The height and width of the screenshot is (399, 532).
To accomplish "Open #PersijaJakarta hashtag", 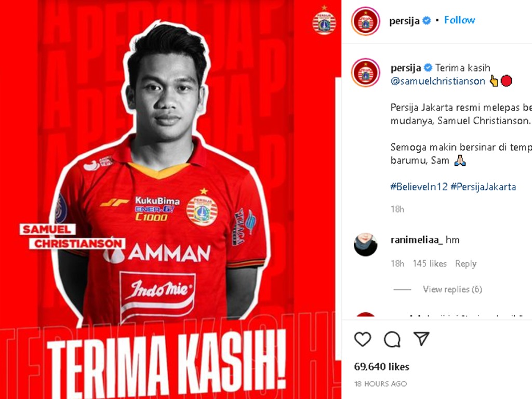I will (484, 187).
